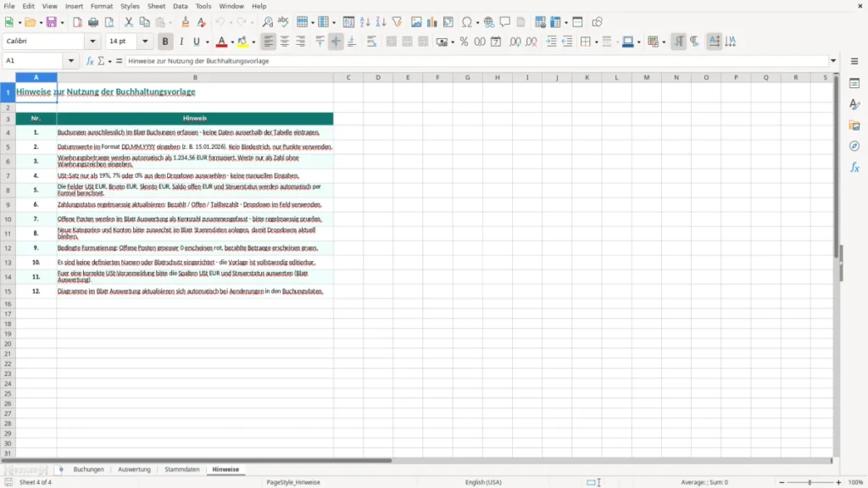Open Find and Replace icon
This screenshot has height=488, width=868.
point(267,22)
